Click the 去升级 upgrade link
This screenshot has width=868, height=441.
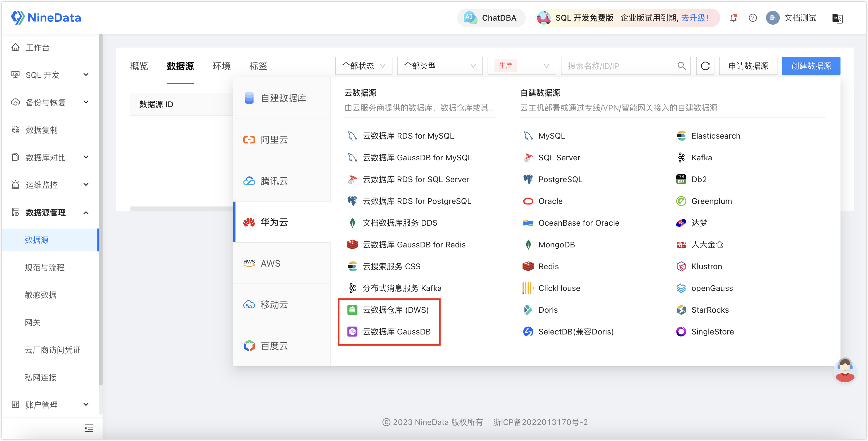[x=695, y=18]
